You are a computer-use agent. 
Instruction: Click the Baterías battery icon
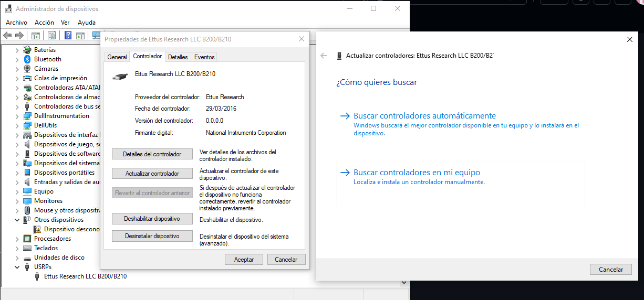point(27,50)
